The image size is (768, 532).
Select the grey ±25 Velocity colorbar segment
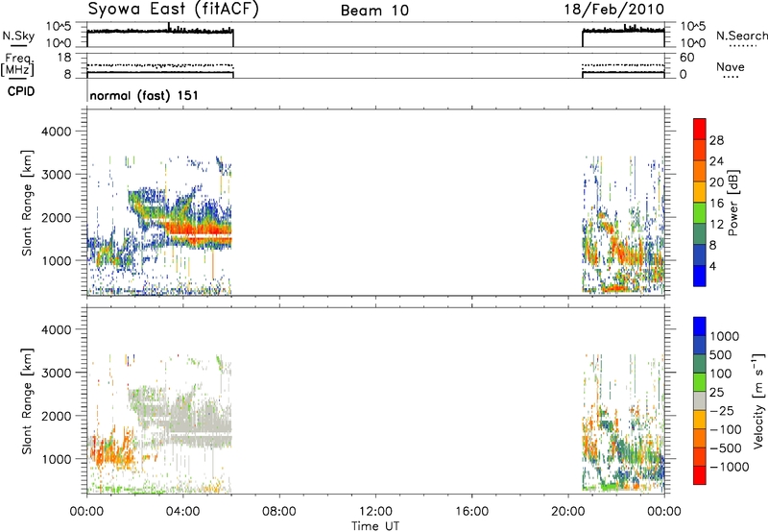(700, 400)
